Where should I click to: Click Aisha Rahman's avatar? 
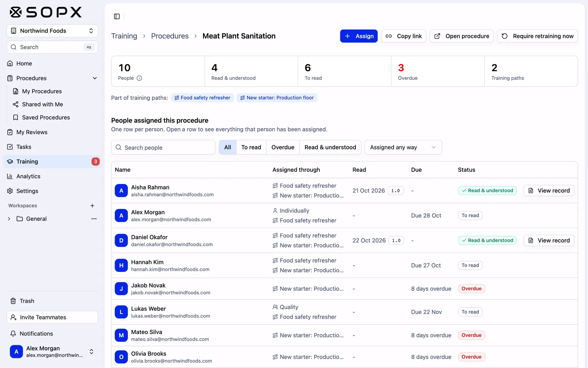pyautogui.click(x=121, y=191)
